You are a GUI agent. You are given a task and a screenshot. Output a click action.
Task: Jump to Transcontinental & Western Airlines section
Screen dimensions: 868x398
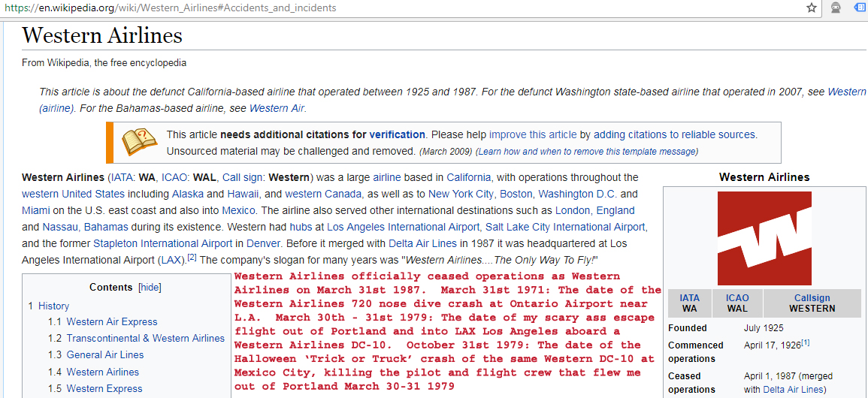(x=145, y=338)
